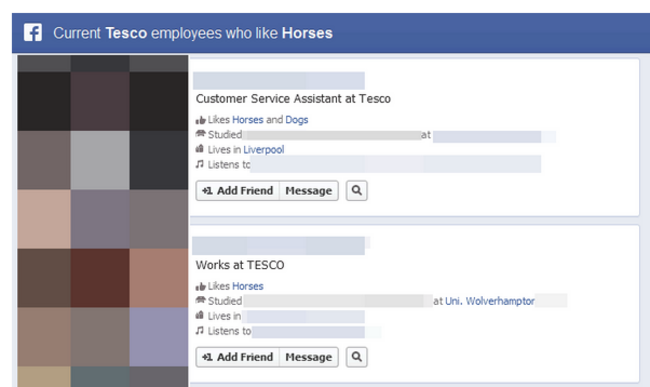Image resolution: width=650 pixels, height=387 pixels.
Task: Click thumbs-up icon in Works at TESCO card
Action: (x=201, y=286)
